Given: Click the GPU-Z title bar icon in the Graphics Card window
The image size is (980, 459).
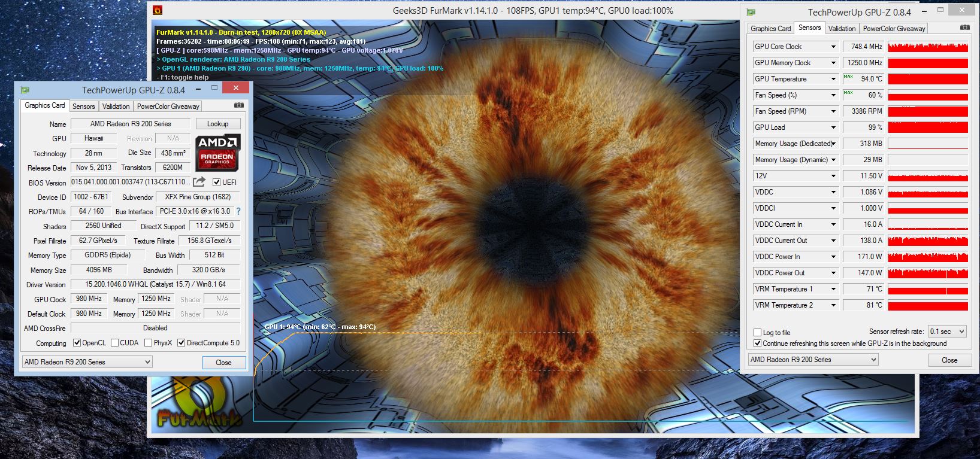Looking at the screenshot, I should tap(25, 90).
